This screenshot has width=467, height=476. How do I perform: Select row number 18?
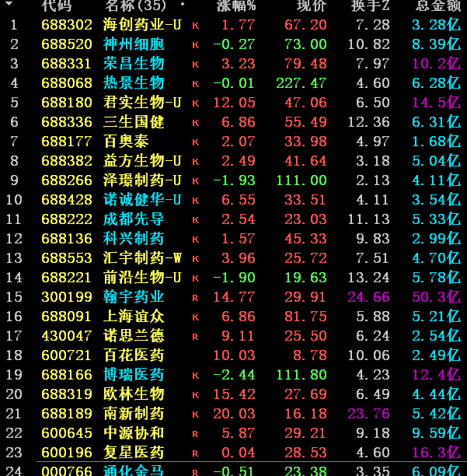[14, 355]
